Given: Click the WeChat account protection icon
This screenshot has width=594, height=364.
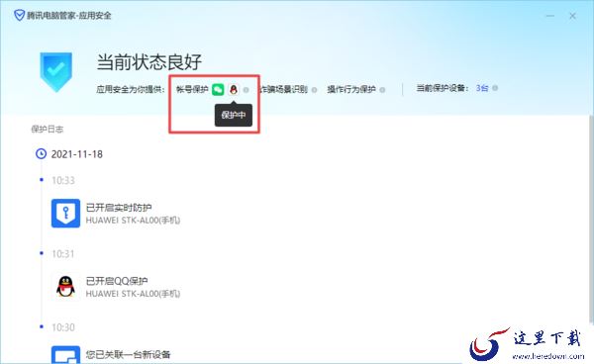Looking at the screenshot, I should 218,90.
